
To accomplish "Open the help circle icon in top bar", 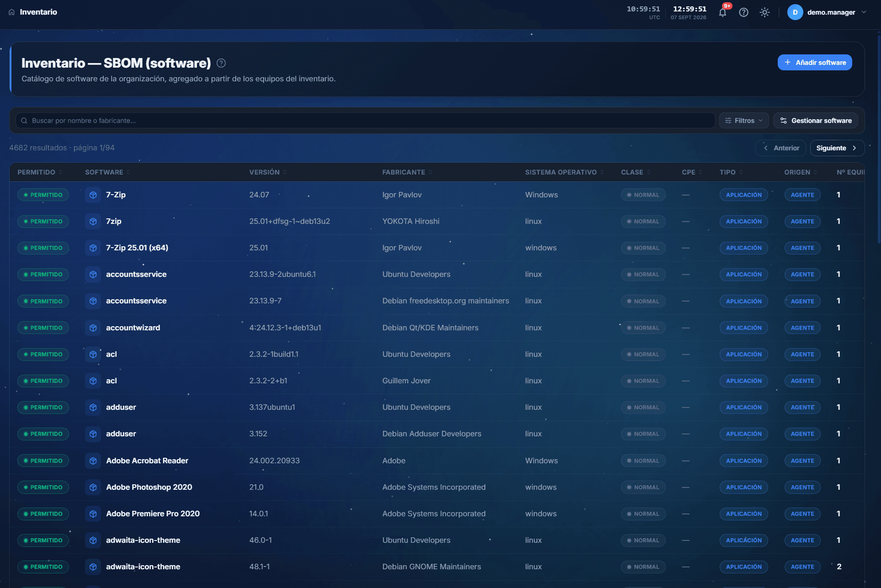I will click(743, 12).
